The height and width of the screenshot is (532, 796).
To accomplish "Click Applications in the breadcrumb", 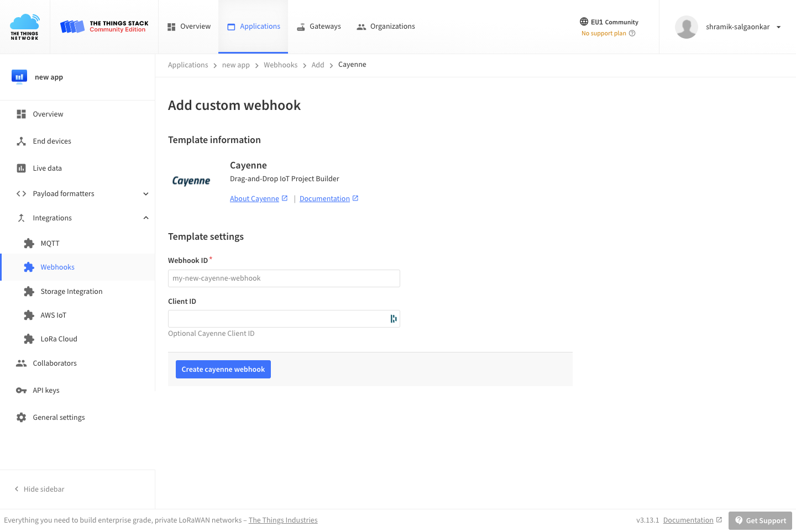I will pyautogui.click(x=188, y=65).
